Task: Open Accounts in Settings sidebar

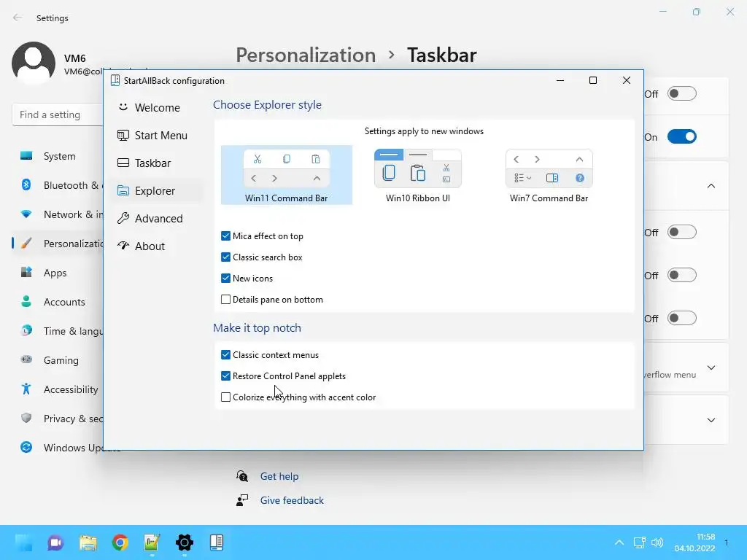Action: click(64, 302)
